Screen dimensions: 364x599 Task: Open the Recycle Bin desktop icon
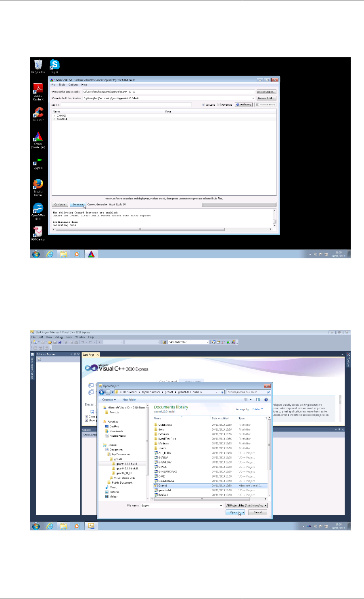(38, 67)
